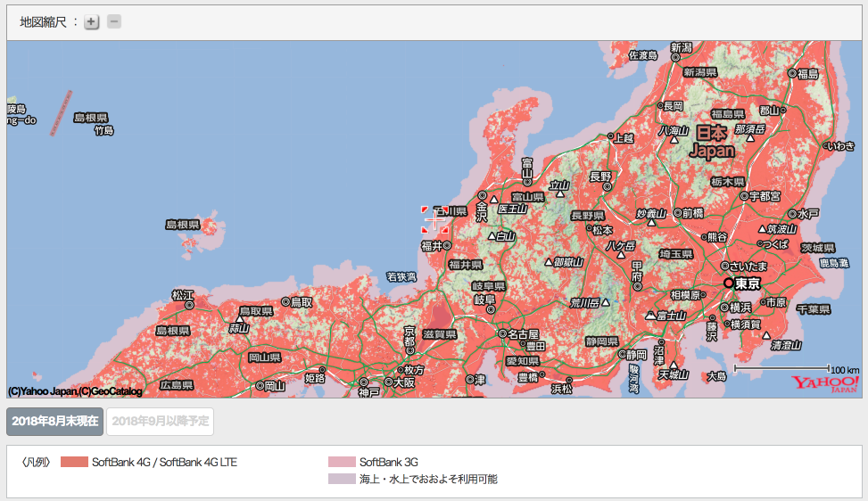Click the 佐渡島 island label
This screenshot has height=501, width=868.
pos(643,55)
